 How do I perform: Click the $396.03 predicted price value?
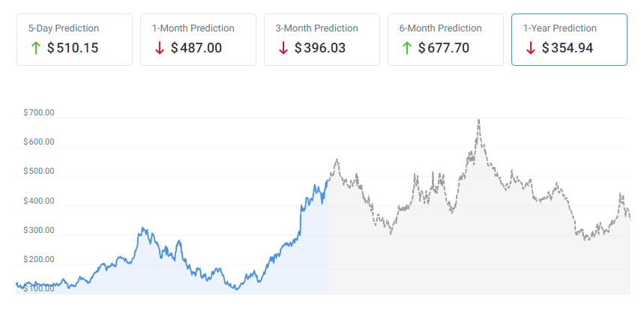320,48
